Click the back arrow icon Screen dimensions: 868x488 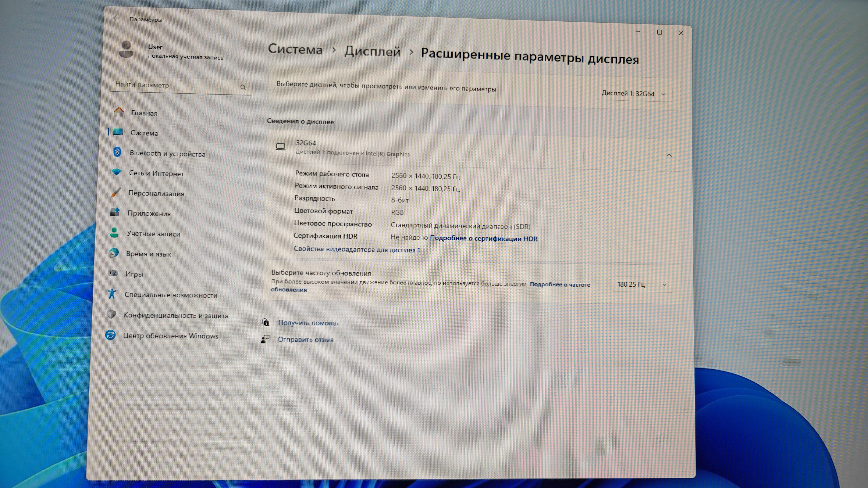click(x=116, y=18)
